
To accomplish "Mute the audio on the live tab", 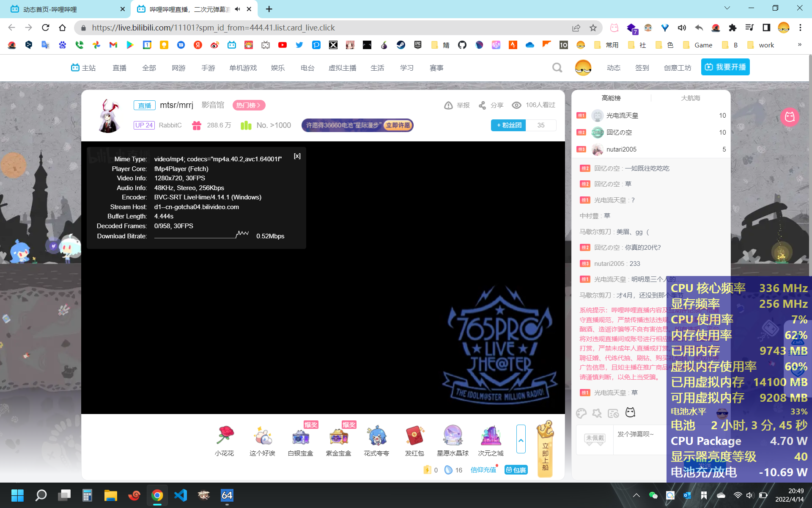I will [238, 9].
